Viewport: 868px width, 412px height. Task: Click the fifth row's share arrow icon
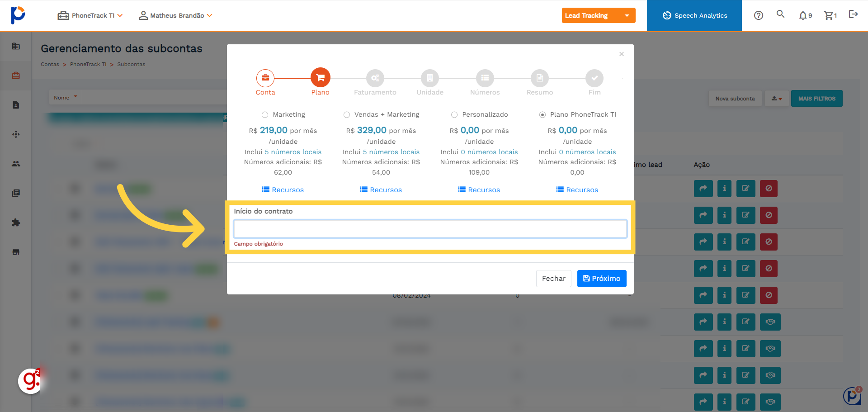tap(703, 295)
